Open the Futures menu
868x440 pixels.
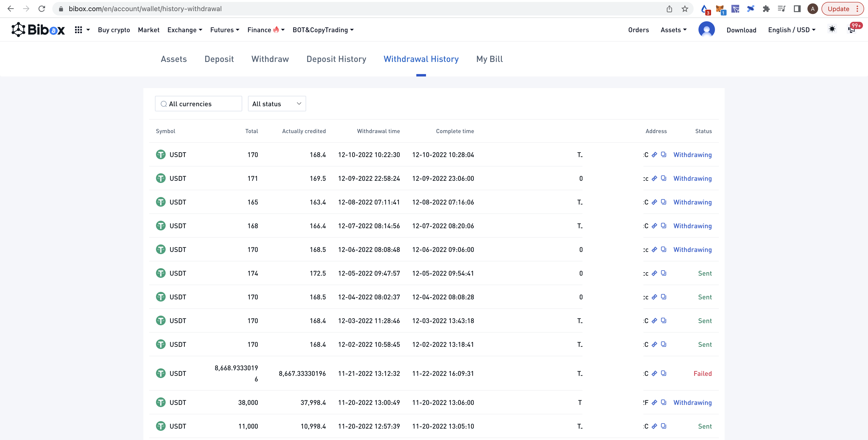pyautogui.click(x=225, y=30)
